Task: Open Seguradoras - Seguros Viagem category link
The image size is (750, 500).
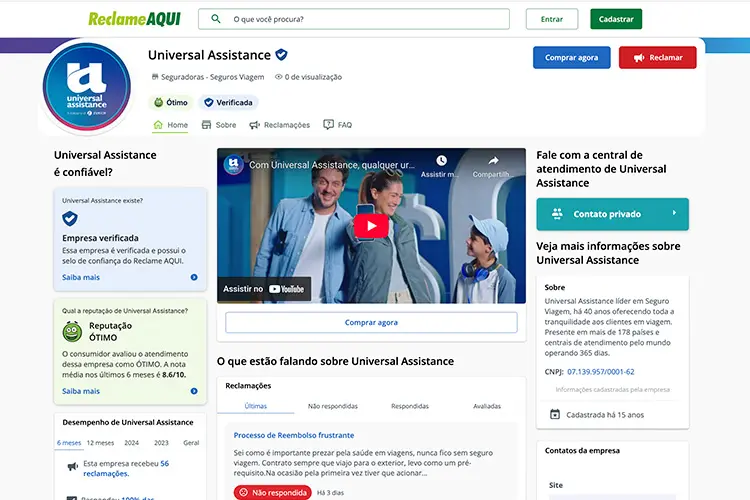Action: (212, 77)
